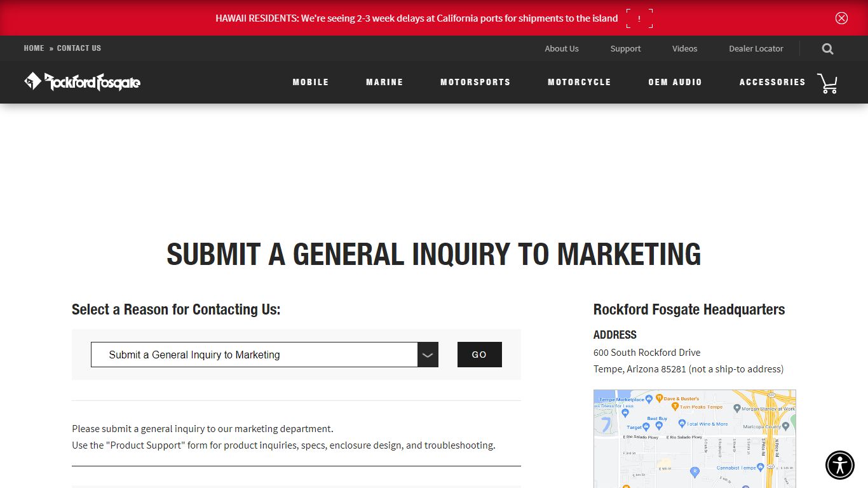The height and width of the screenshot is (488, 868).
Task: Click the headquarters map thumbnail
Action: (695, 438)
